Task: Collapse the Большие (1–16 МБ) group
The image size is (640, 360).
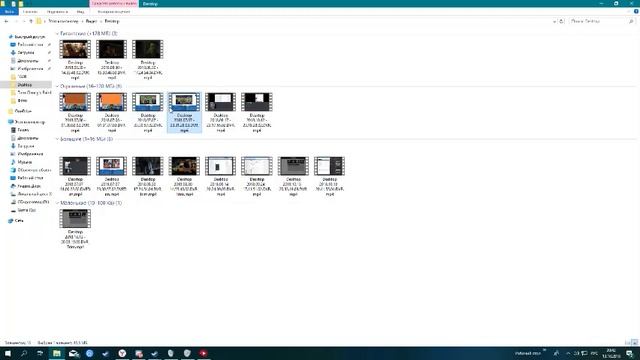Action: (x=57, y=139)
